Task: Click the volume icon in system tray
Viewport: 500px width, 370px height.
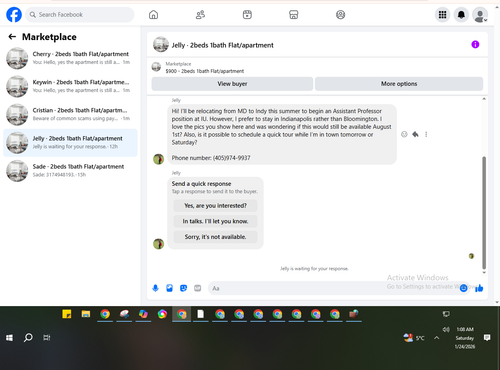Action: [x=446, y=329]
